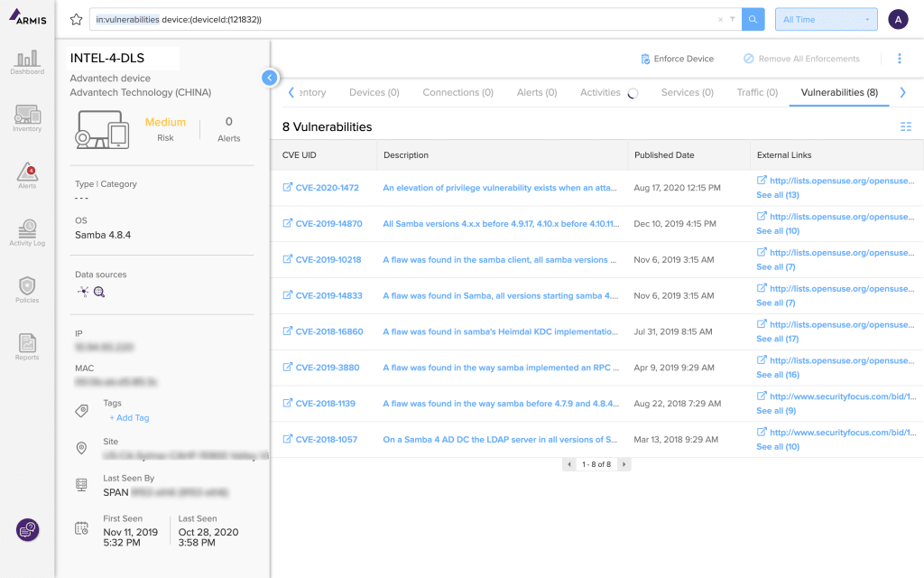Open the Activity Log in the sidebar

coord(27,233)
